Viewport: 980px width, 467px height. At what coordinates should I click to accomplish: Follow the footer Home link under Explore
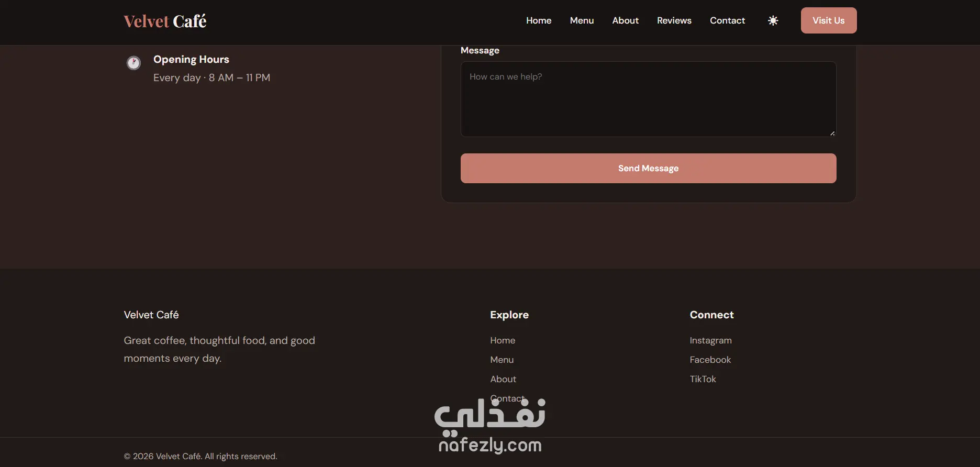pyautogui.click(x=503, y=340)
